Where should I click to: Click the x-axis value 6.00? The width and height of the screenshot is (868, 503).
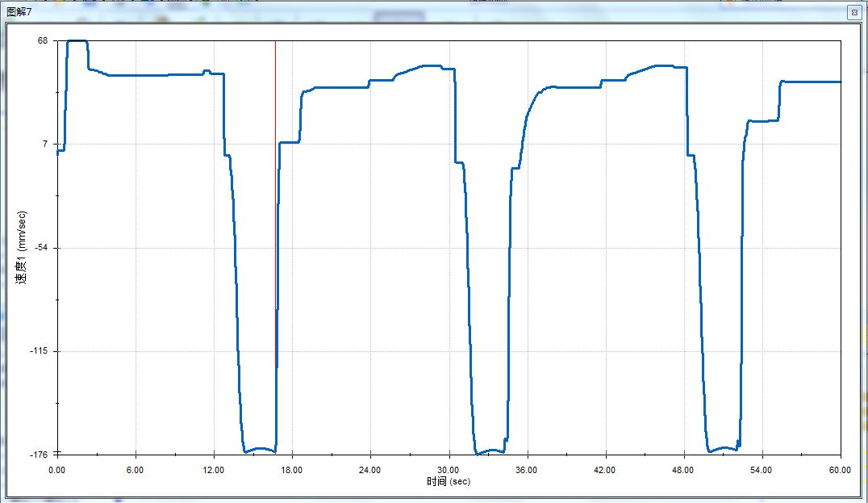[x=135, y=470]
